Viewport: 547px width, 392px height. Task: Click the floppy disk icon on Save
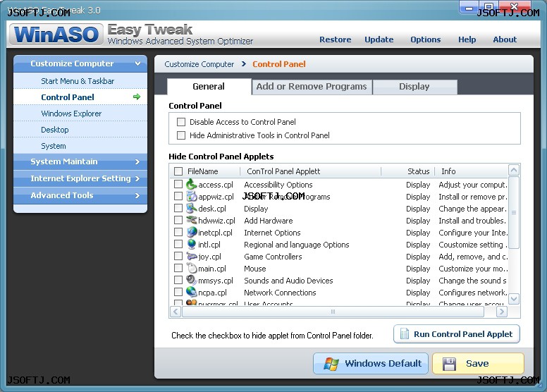pyautogui.click(x=449, y=364)
